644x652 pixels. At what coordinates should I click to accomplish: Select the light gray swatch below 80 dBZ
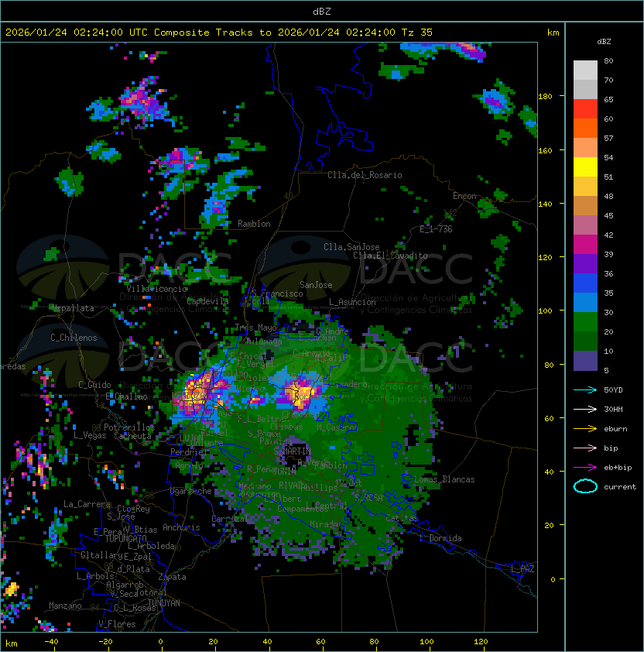pos(585,70)
